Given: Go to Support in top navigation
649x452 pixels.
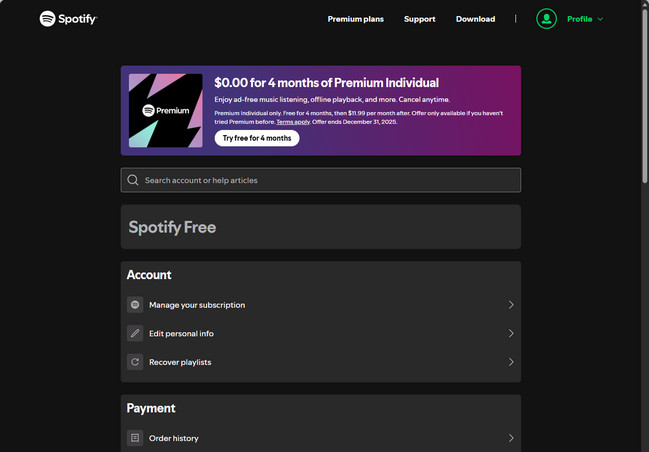Looking at the screenshot, I should click(419, 19).
